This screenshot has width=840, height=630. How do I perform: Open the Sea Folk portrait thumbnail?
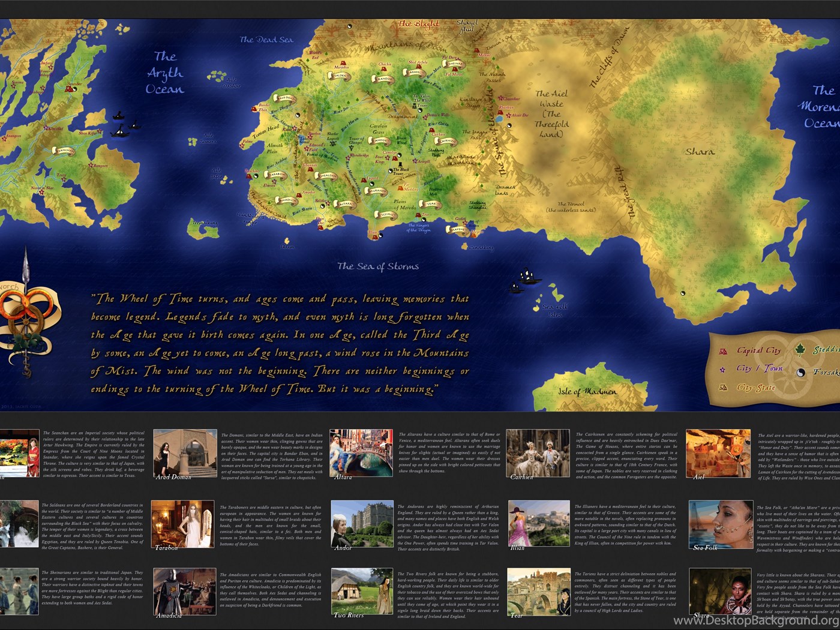721,524
